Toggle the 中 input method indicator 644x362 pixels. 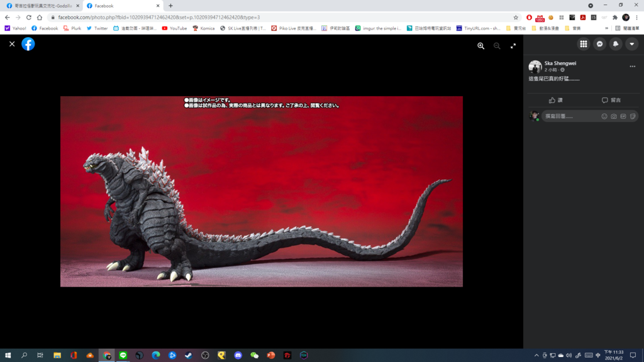point(598,356)
